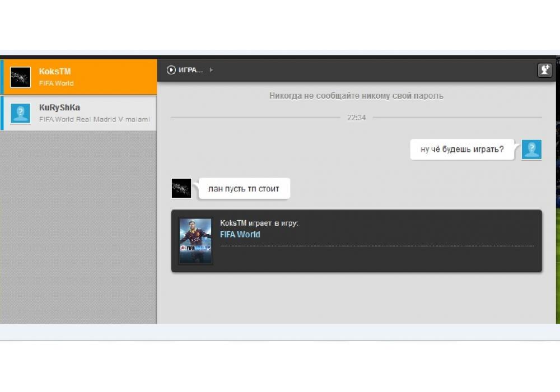560x392 pixels.
Task: Click 'KoksTM играет в игру:' text
Action: (x=259, y=223)
